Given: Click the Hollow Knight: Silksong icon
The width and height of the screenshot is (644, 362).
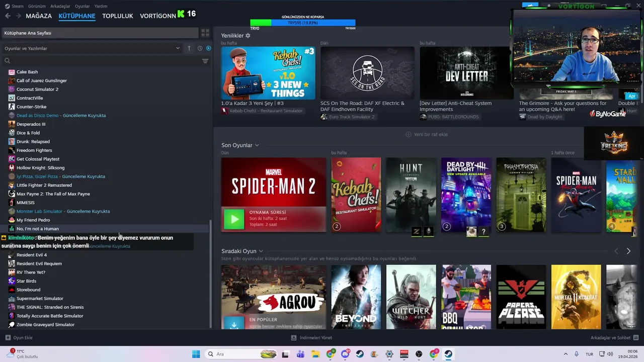Looking at the screenshot, I should [12, 167].
